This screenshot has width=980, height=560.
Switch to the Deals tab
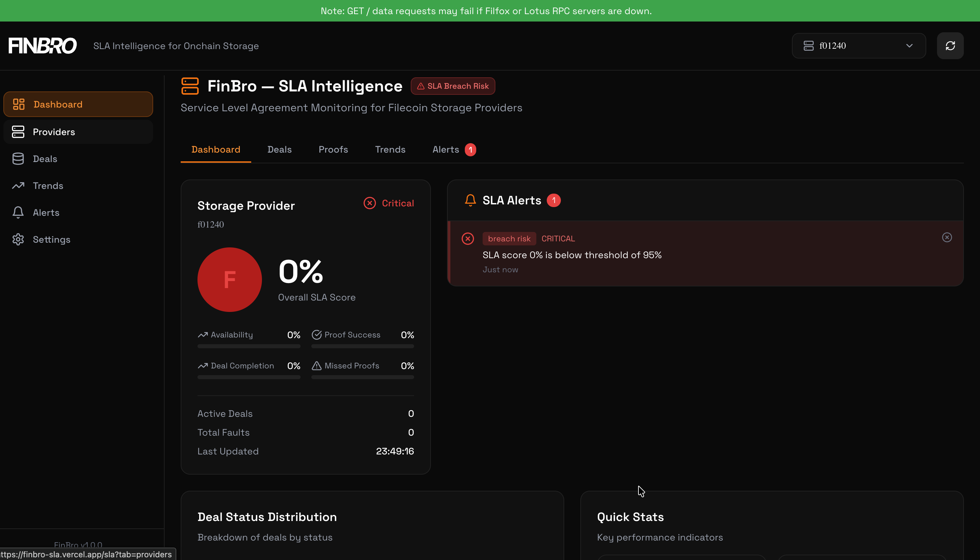click(x=279, y=150)
